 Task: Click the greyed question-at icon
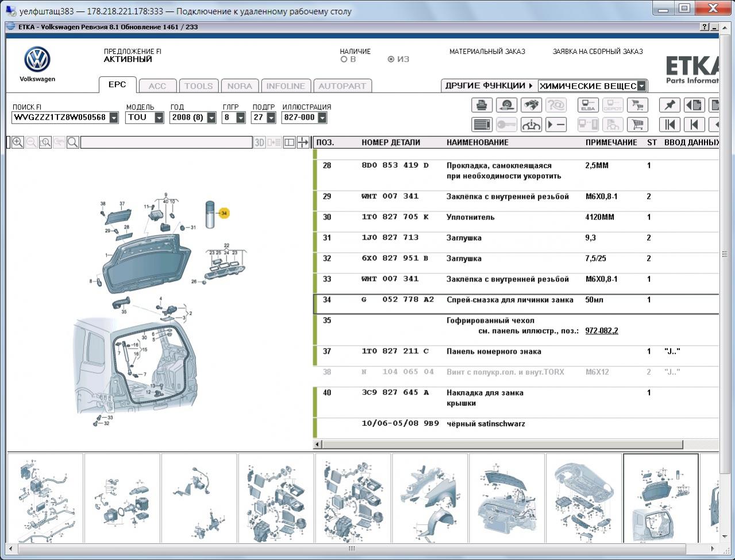pyautogui.click(x=556, y=105)
